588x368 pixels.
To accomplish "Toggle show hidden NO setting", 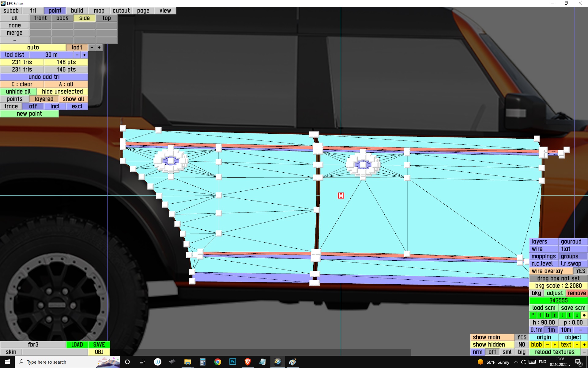I will tap(522, 345).
